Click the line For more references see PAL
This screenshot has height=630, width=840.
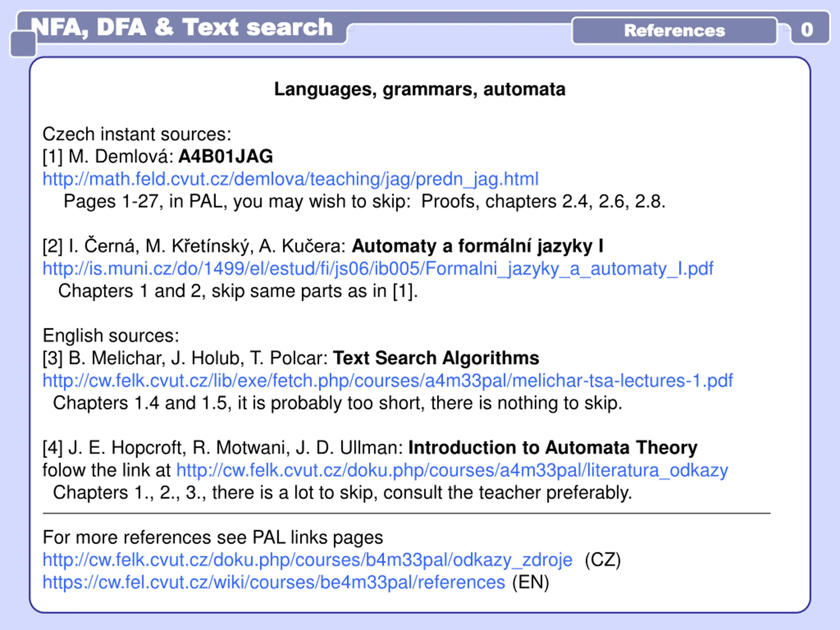pos(213,537)
